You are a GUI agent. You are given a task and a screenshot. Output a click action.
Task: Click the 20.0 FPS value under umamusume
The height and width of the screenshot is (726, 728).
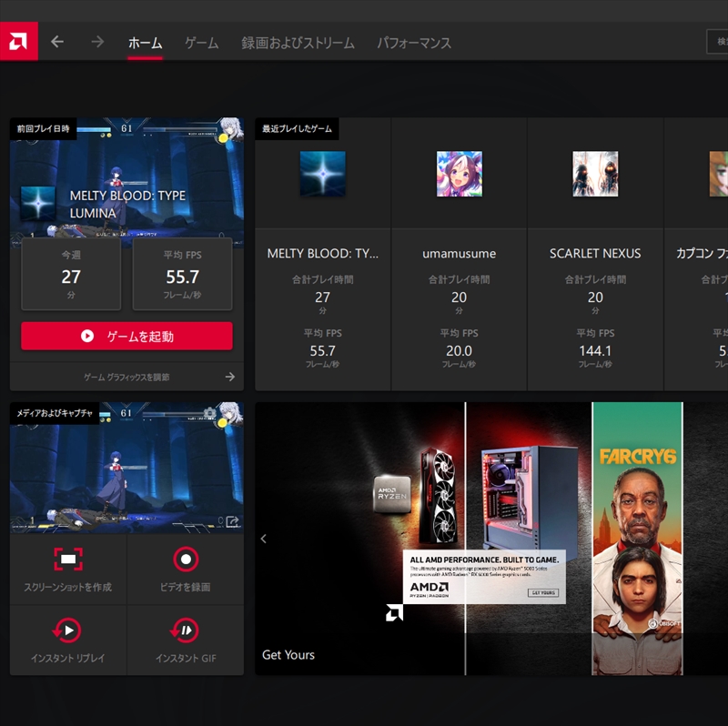tap(460, 351)
